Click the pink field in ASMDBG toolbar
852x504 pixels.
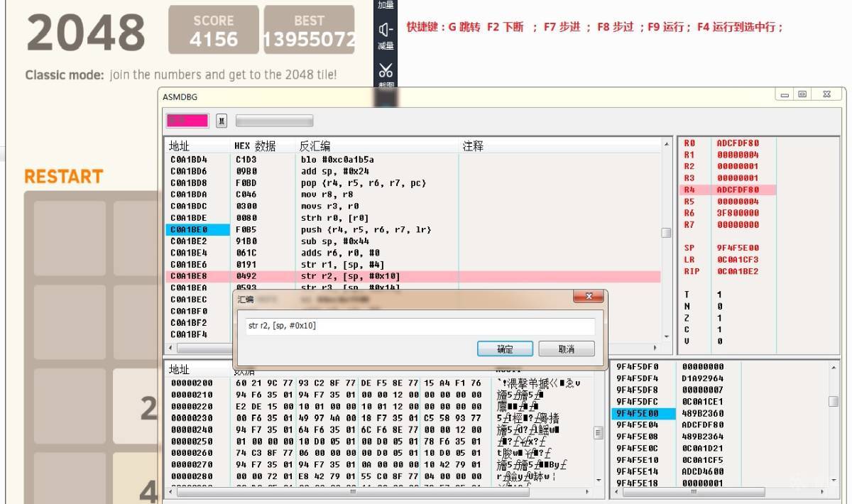(187, 120)
